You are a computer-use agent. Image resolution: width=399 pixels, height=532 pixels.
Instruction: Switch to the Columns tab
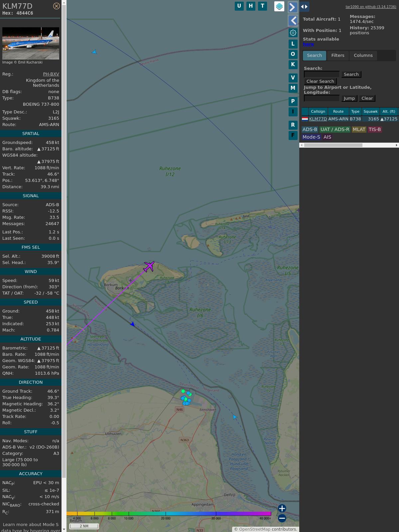(x=363, y=56)
